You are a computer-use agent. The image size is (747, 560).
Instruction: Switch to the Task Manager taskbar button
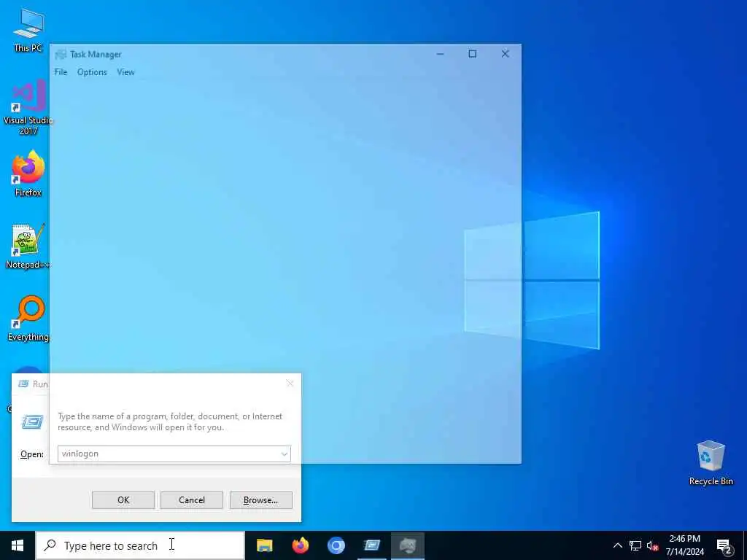408,545
